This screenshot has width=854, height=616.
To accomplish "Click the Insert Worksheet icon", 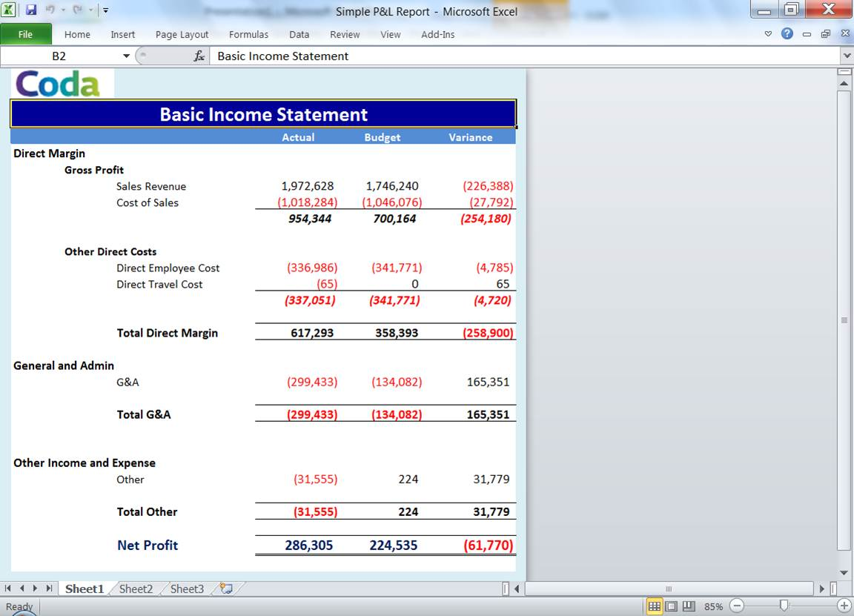I will point(226,589).
